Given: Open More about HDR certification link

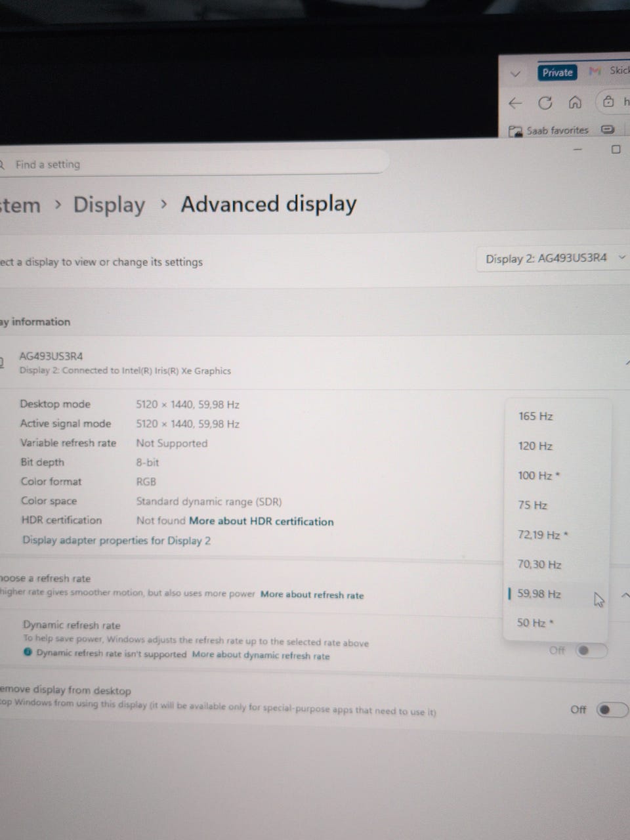Looking at the screenshot, I should tap(261, 522).
